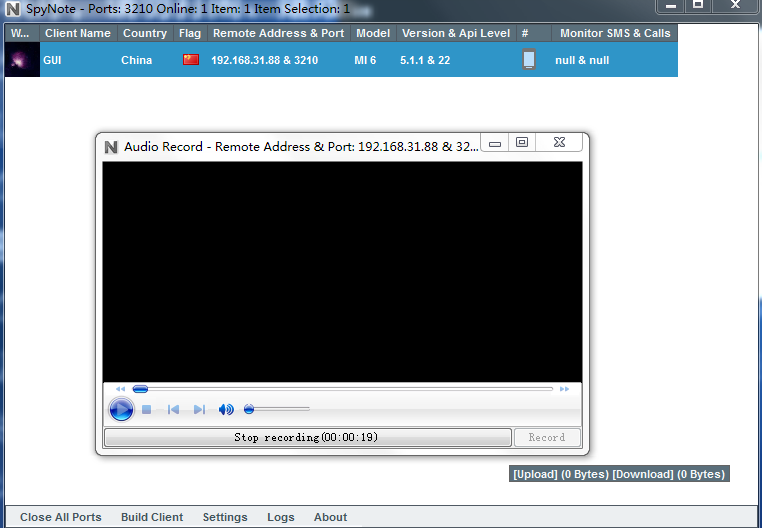Open the Logs menu

point(281,517)
